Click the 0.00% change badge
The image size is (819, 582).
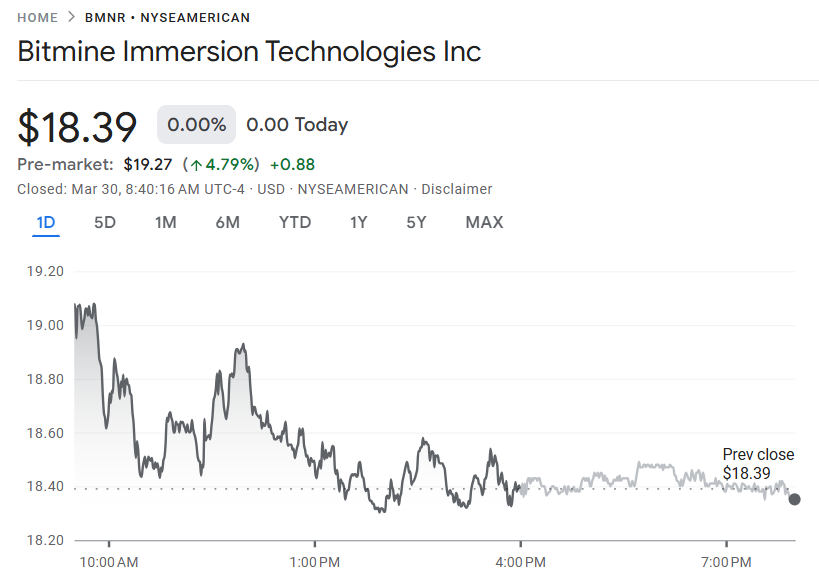click(196, 125)
